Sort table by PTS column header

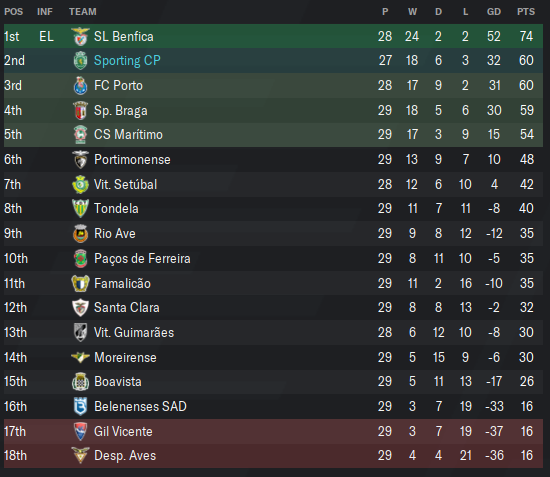(x=526, y=12)
